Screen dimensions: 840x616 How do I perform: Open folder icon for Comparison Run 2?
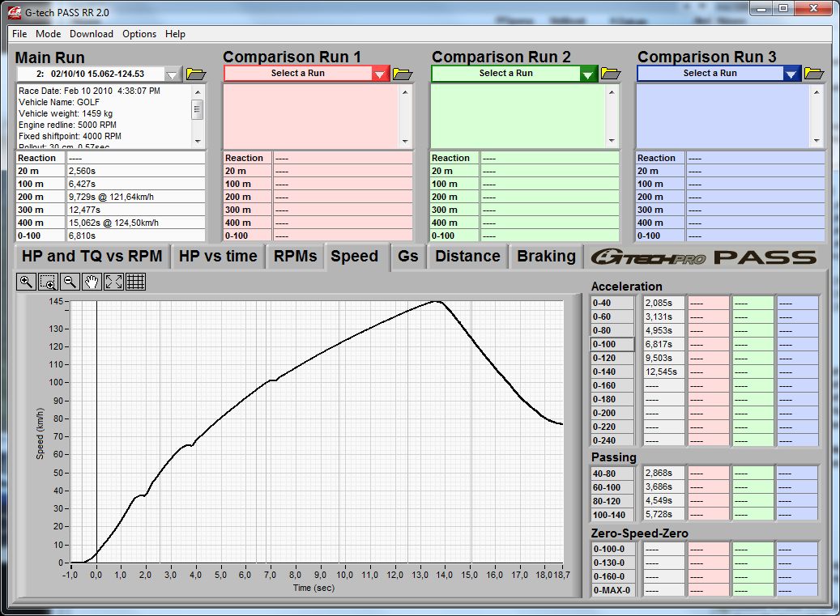[x=611, y=74]
